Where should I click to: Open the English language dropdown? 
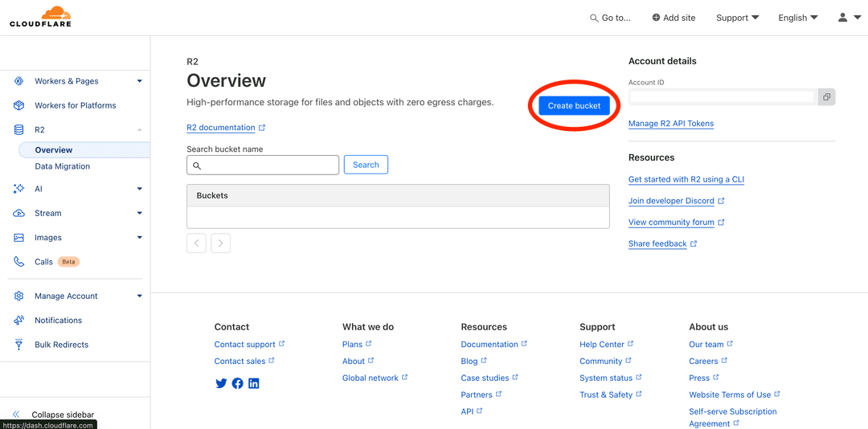click(798, 18)
